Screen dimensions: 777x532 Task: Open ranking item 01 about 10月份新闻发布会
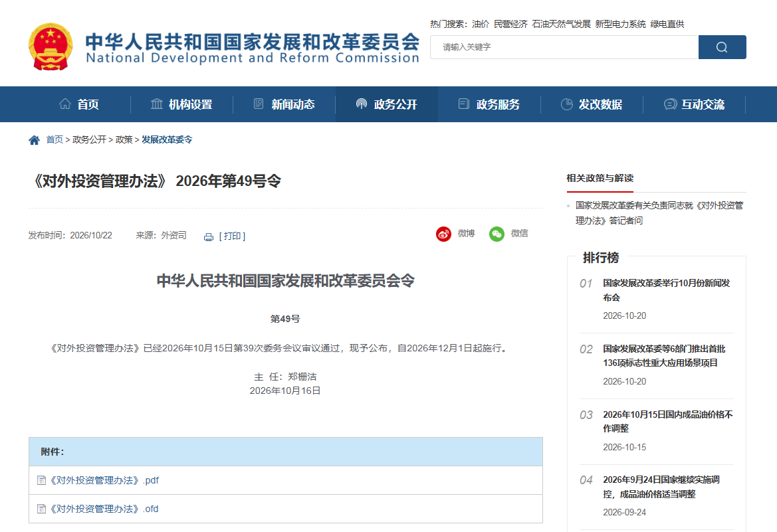[x=667, y=290]
